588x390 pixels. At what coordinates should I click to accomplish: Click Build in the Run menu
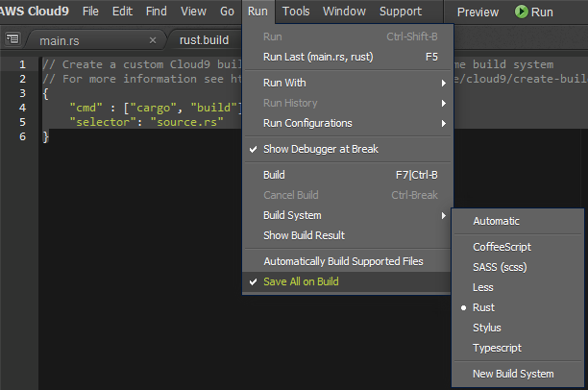click(274, 175)
